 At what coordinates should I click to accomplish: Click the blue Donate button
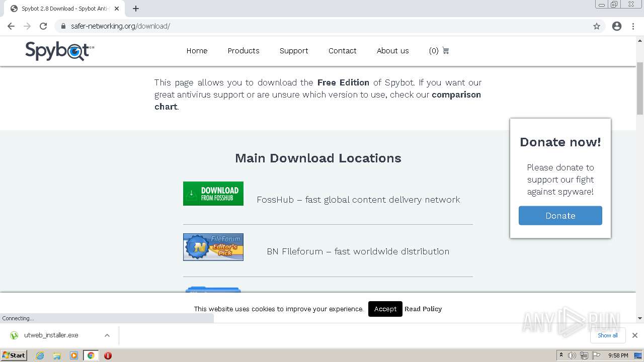[x=560, y=216]
